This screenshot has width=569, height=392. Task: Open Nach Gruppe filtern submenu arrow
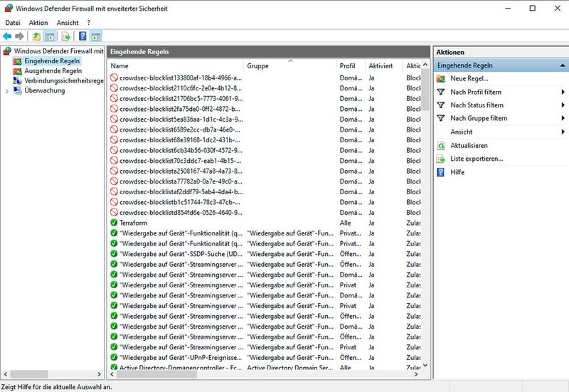pyautogui.click(x=563, y=118)
